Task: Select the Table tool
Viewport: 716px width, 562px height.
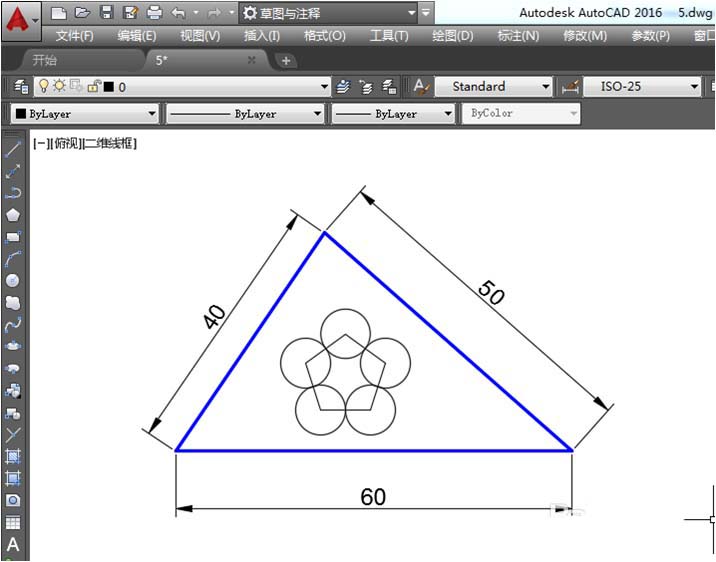Action: [x=13, y=522]
